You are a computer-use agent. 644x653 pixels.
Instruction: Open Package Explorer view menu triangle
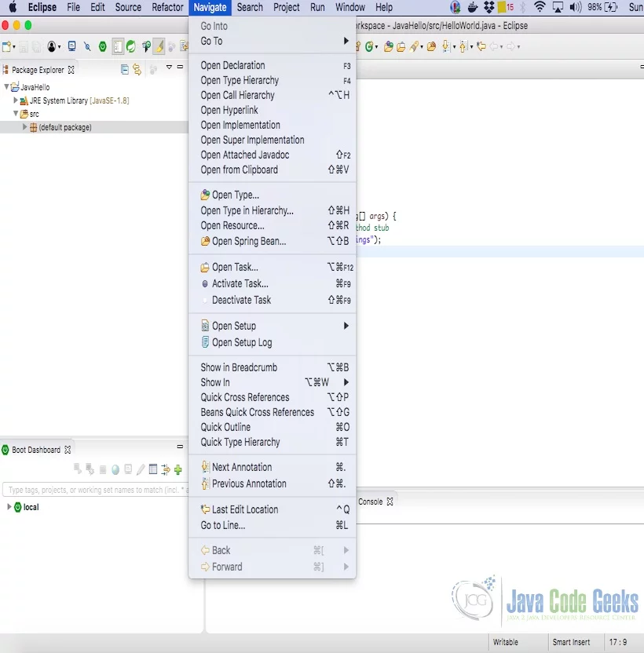click(x=169, y=67)
